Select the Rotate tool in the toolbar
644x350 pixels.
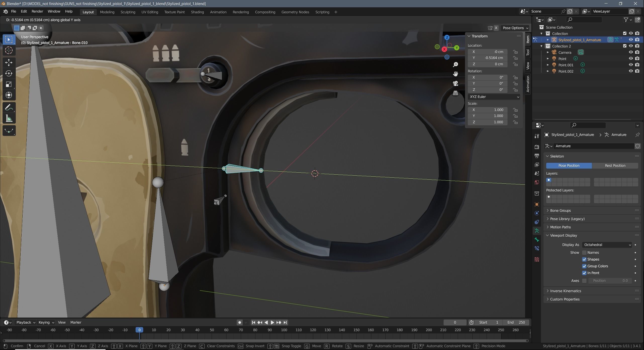[x=9, y=73]
